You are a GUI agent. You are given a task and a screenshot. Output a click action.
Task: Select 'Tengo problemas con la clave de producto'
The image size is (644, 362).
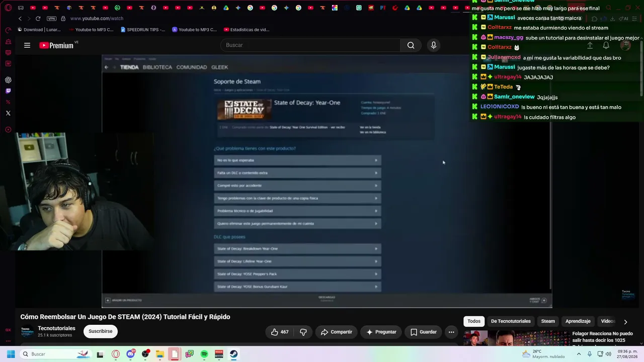(297, 198)
